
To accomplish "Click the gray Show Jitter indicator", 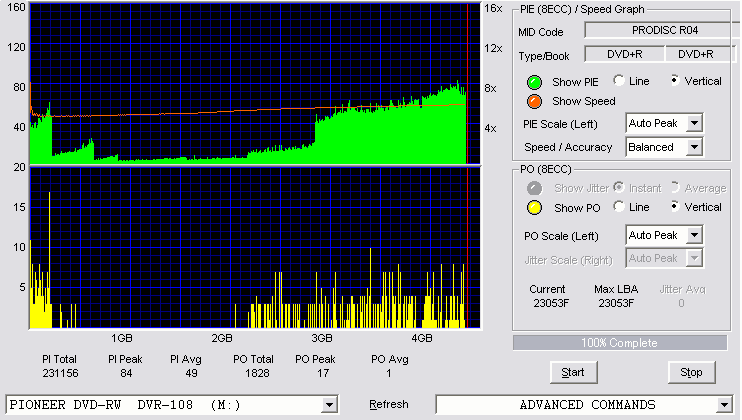I will 534,188.
